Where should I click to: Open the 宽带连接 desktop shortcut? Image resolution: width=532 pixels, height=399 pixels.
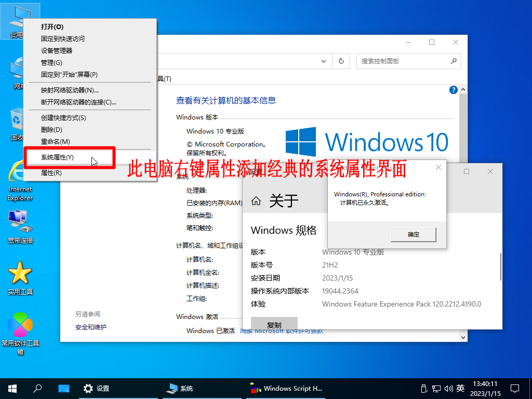coord(20,227)
